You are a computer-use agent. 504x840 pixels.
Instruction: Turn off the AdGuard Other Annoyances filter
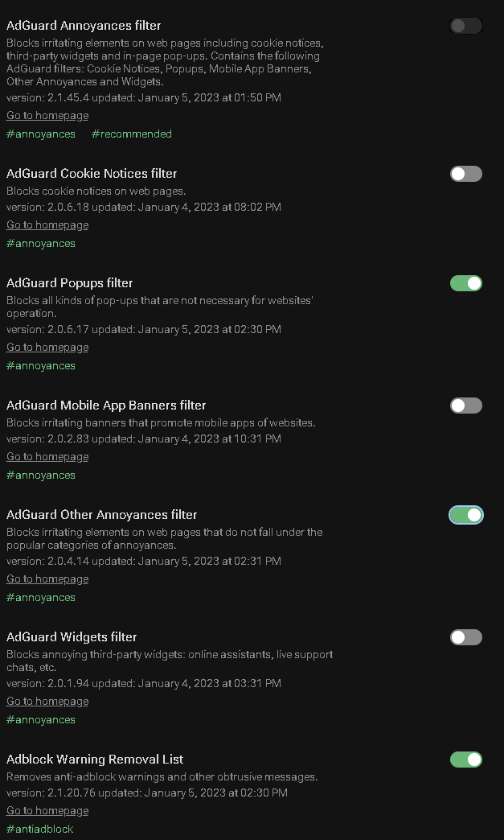point(465,515)
